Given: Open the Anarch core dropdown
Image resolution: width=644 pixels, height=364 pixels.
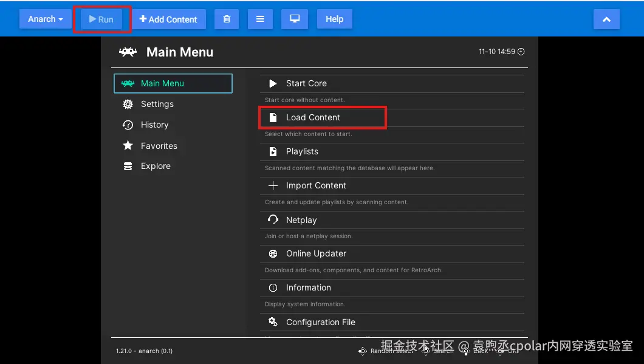Looking at the screenshot, I should pos(45,19).
